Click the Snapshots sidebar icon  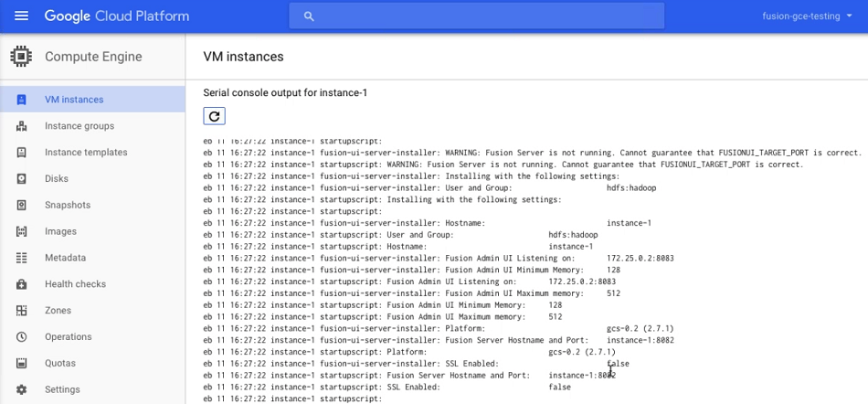[22, 206]
